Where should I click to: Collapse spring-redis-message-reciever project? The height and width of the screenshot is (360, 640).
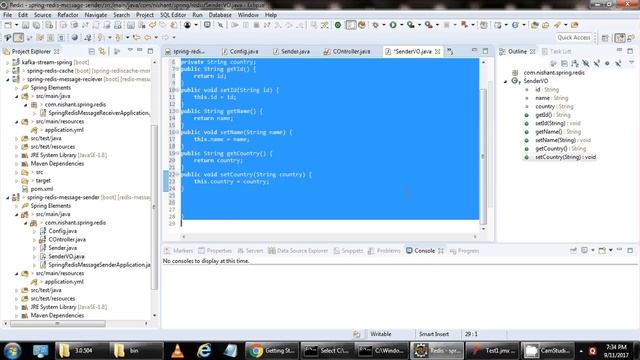(7, 79)
